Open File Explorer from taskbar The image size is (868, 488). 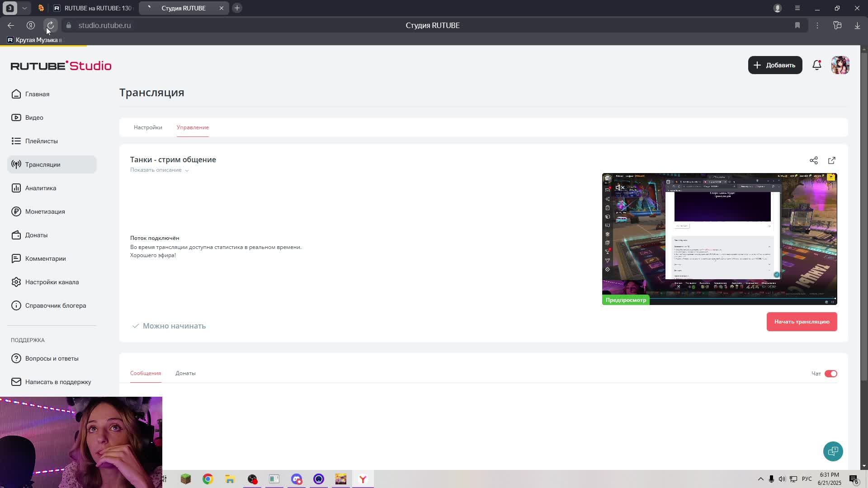pos(230,479)
